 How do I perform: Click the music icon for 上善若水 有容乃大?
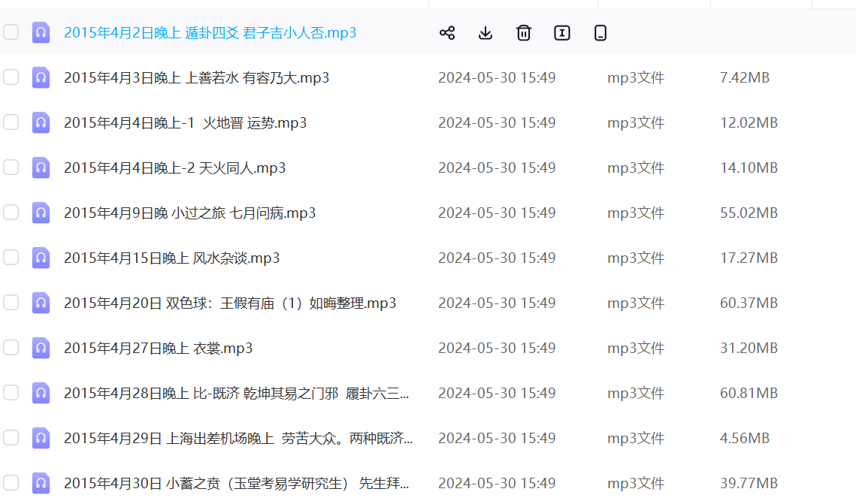pos(41,77)
